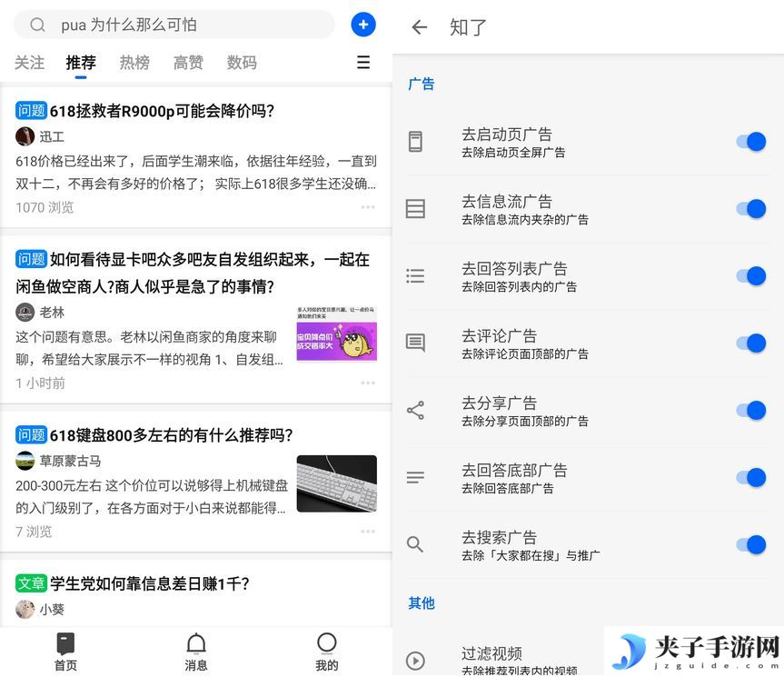Toggle the 去回答列表广告 switch
Screen dimensions: 784x677
(751, 275)
